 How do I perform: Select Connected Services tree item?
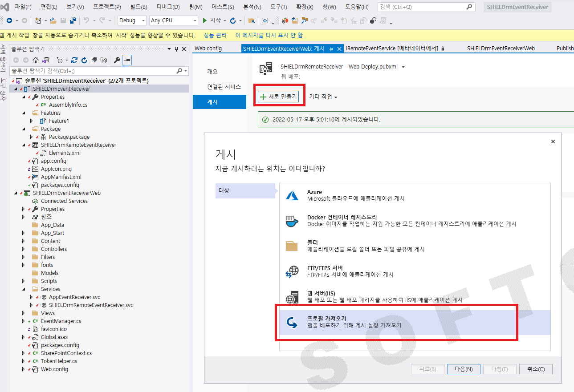coord(64,201)
